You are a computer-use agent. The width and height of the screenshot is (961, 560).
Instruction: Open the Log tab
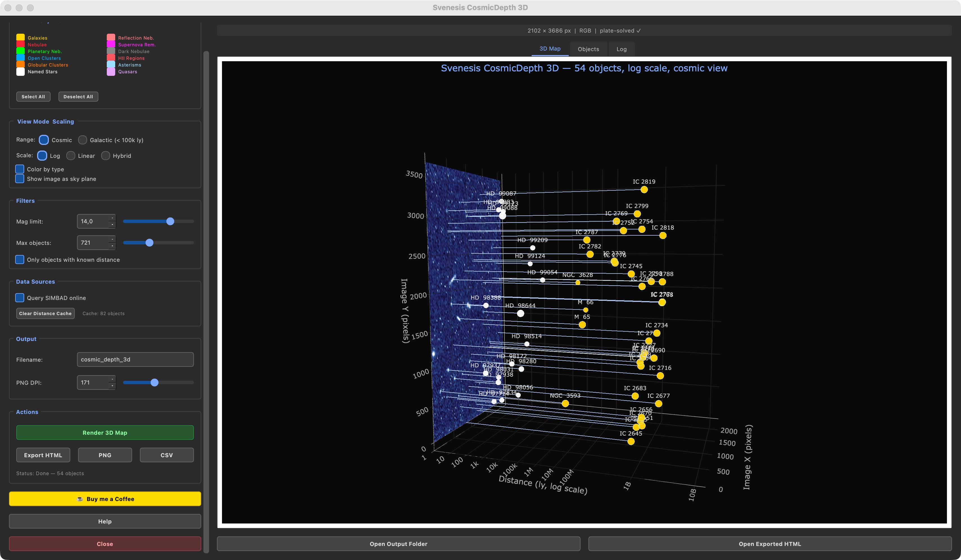pos(622,49)
